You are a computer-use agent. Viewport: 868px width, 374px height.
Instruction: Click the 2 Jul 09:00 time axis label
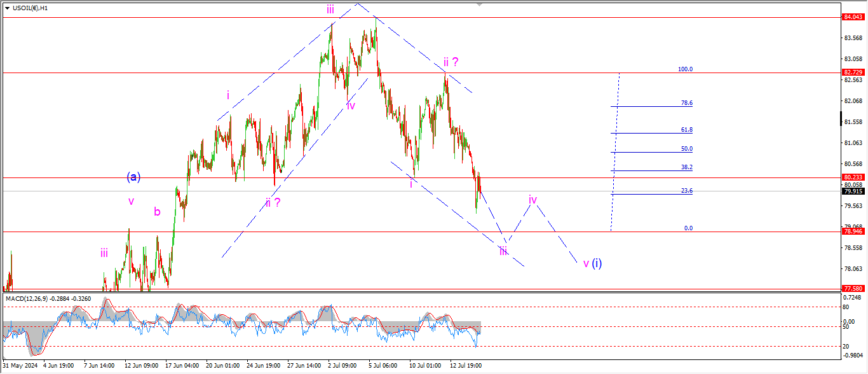coord(342,366)
